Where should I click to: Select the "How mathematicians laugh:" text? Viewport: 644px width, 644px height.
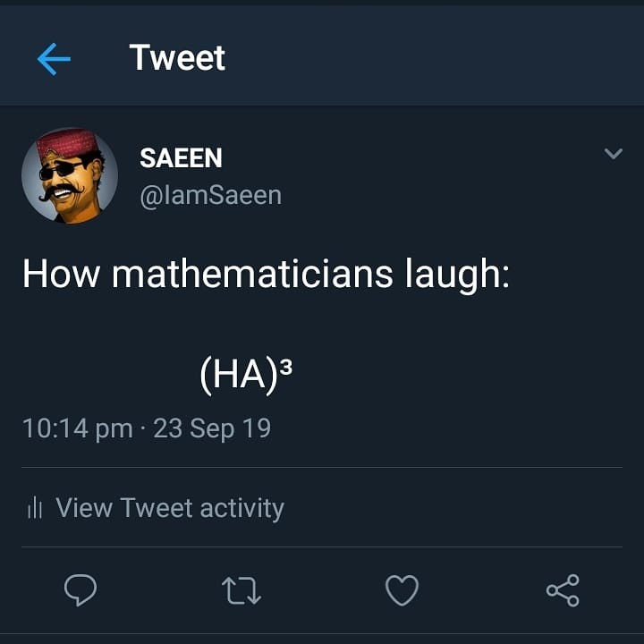(x=266, y=274)
